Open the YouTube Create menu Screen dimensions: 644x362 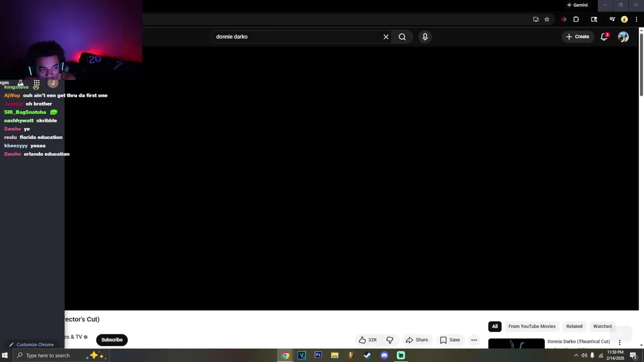click(577, 37)
